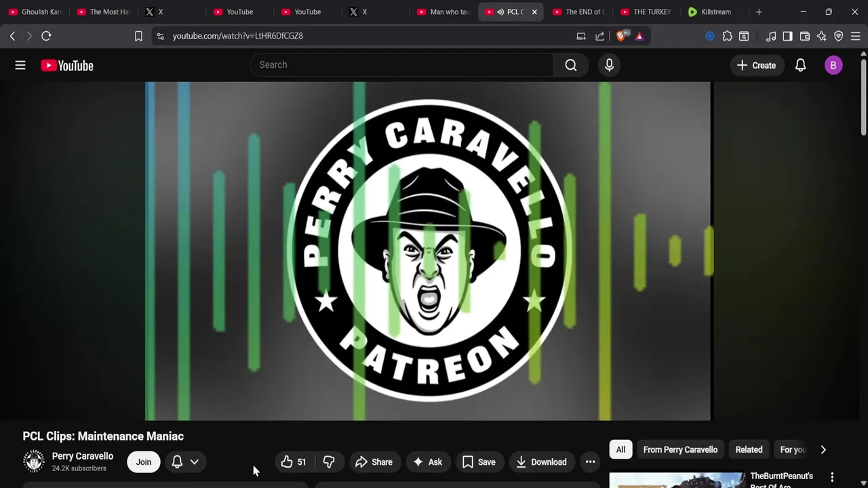Click into the YouTube search field
The height and width of the screenshot is (488, 868).
(x=401, y=65)
